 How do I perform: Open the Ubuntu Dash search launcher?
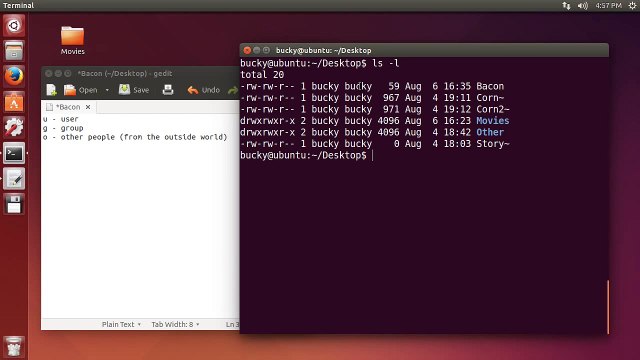14,26
